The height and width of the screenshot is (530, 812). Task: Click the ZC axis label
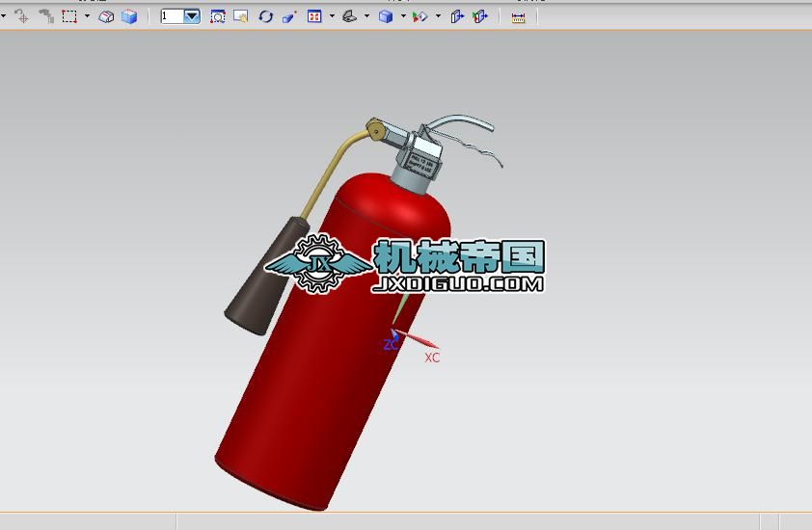coord(391,344)
